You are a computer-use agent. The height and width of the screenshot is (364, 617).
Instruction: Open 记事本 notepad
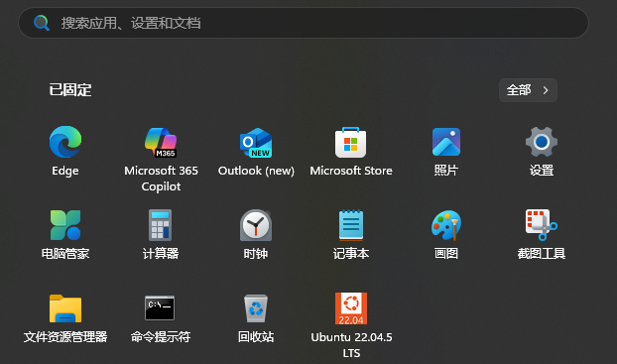tap(351, 225)
